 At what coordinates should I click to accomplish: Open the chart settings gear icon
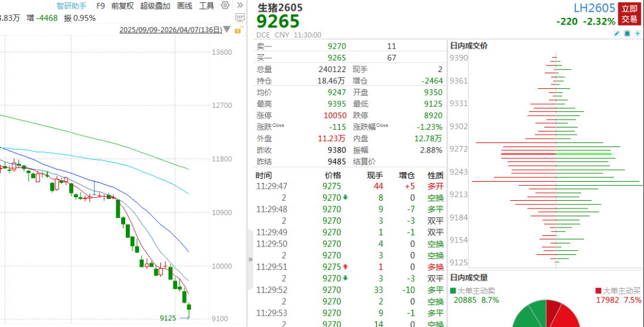click(225, 5)
